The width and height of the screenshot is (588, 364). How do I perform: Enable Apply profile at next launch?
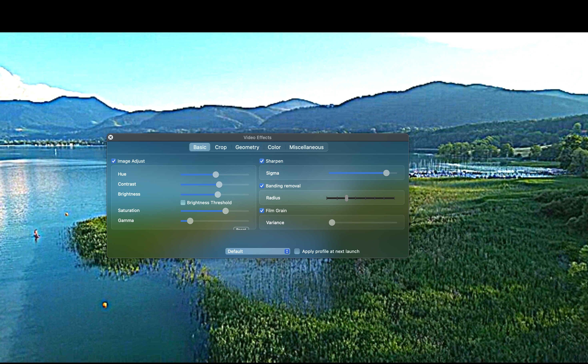pyautogui.click(x=297, y=251)
